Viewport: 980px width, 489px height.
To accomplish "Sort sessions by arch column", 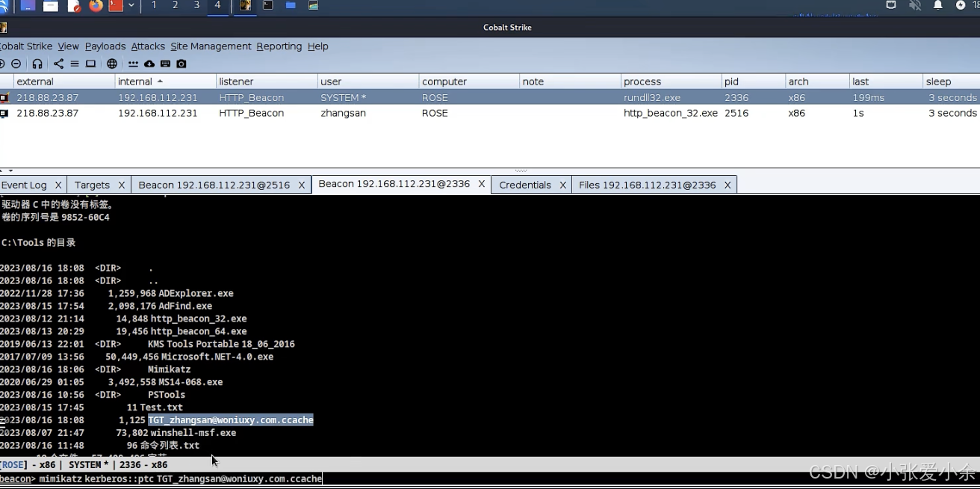I will pyautogui.click(x=817, y=81).
